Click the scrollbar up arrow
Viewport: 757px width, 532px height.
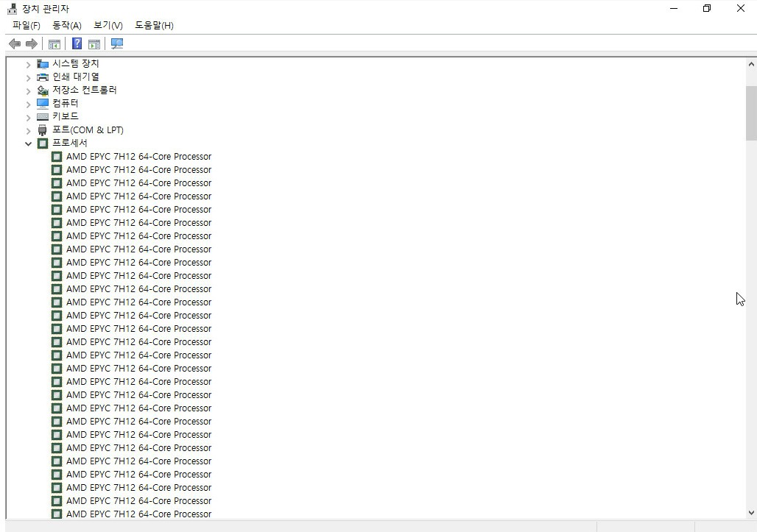pos(751,64)
